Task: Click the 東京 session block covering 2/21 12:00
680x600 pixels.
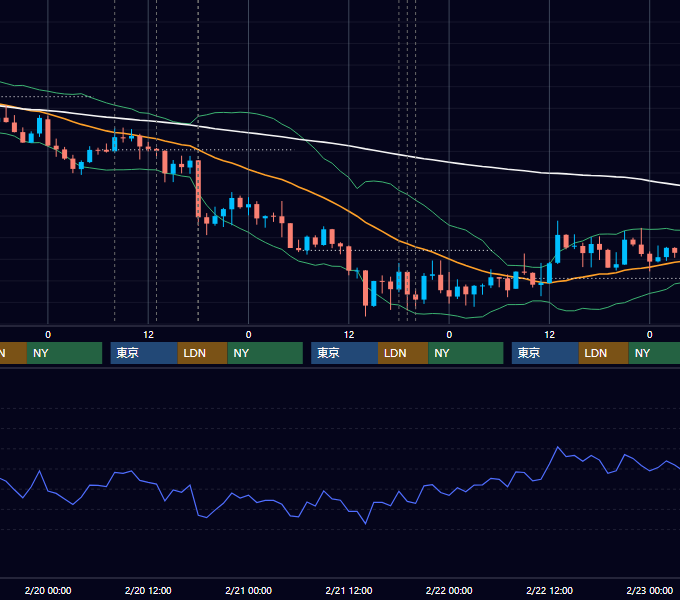Action: (x=344, y=353)
